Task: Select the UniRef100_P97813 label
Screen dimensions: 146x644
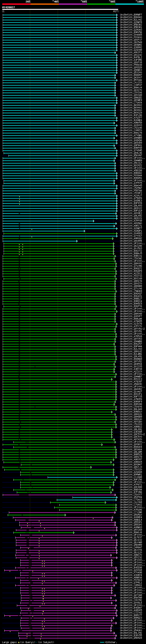Action: (131, 580)
